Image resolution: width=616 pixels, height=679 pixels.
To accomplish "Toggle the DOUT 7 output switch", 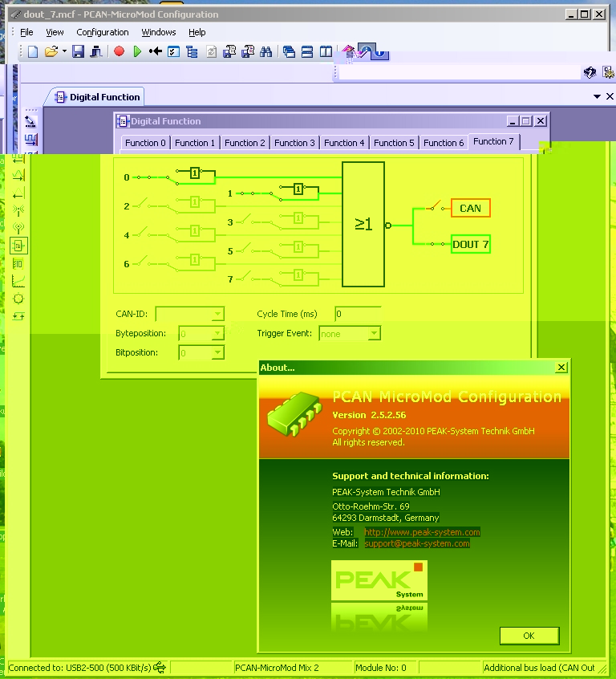I will click(x=437, y=244).
